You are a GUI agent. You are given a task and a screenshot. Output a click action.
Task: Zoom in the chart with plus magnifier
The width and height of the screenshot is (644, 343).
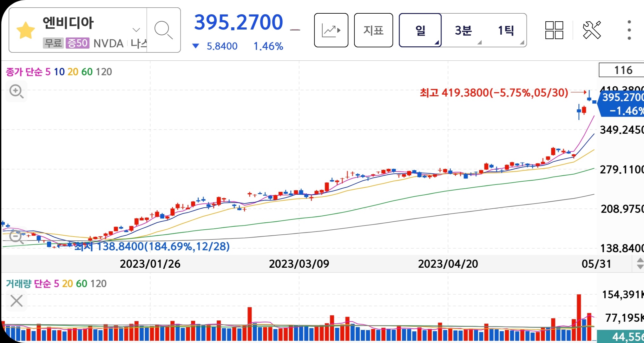[x=16, y=91]
